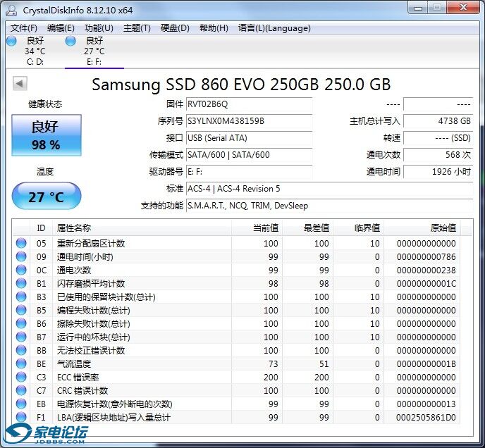
Task: Click status orb for attribute BB
Action: [x=21, y=350]
